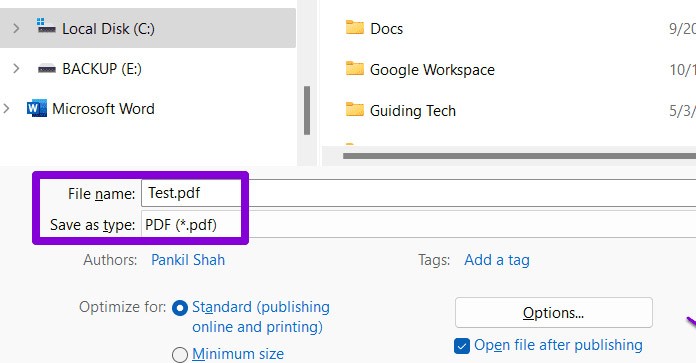
Task: Choose the Minimum size radio option
Action: point(180,355)
